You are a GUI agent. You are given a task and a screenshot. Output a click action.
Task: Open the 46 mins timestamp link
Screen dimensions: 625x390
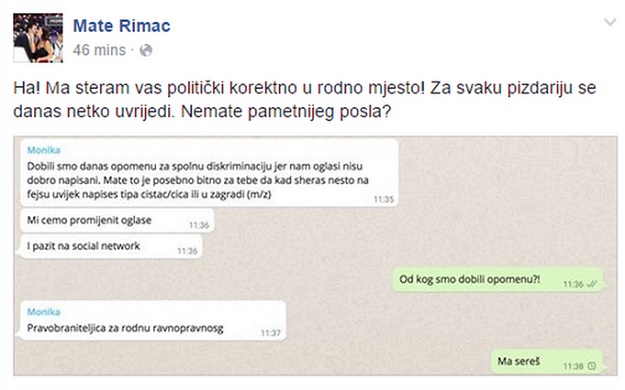[99, 50]
